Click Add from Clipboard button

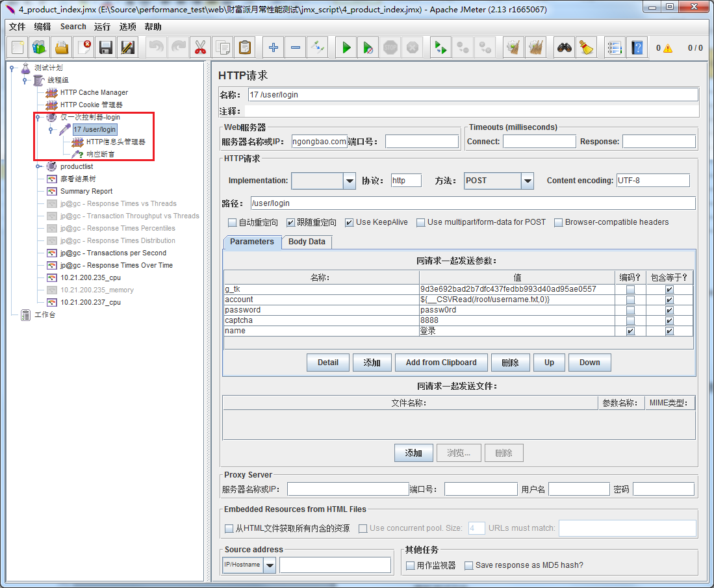[x=441, y=363]
